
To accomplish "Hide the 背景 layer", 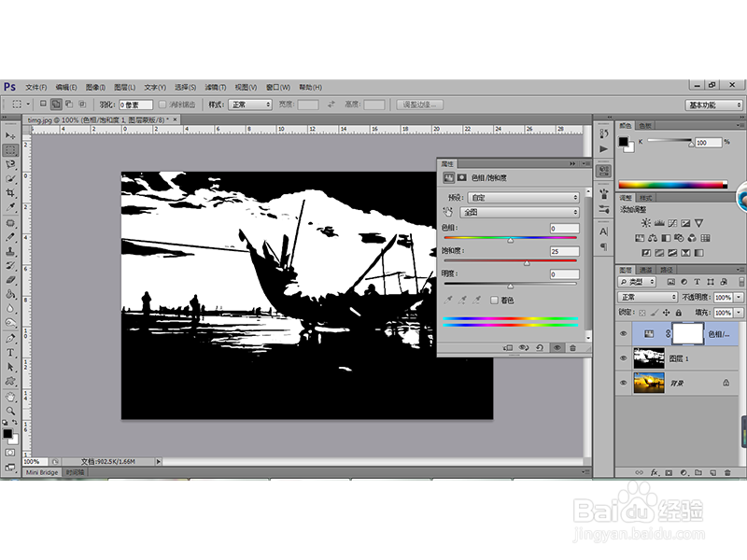I will pos(623,383).
